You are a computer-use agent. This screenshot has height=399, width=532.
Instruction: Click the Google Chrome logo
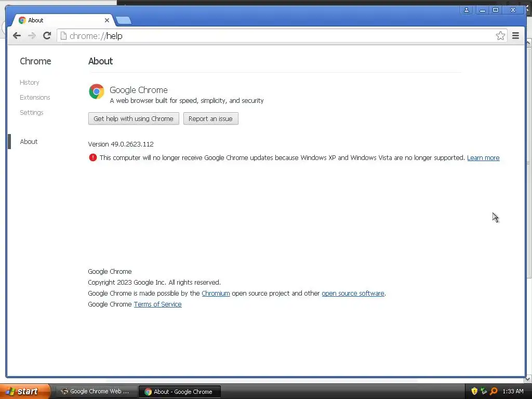pos(96,91)
